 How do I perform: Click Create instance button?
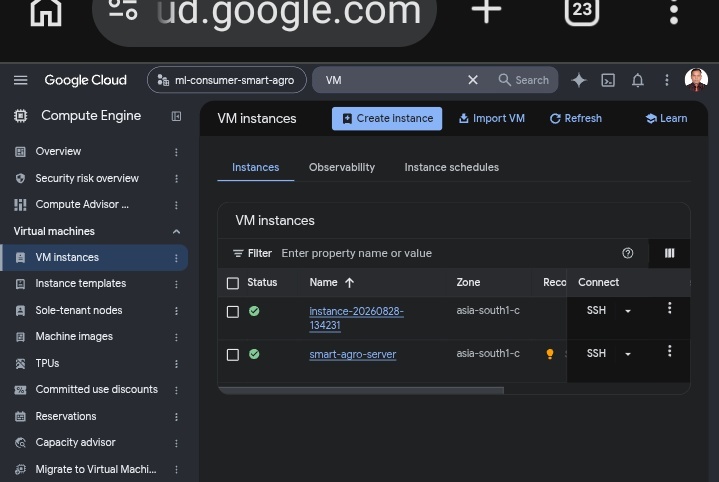pos(387,118)
